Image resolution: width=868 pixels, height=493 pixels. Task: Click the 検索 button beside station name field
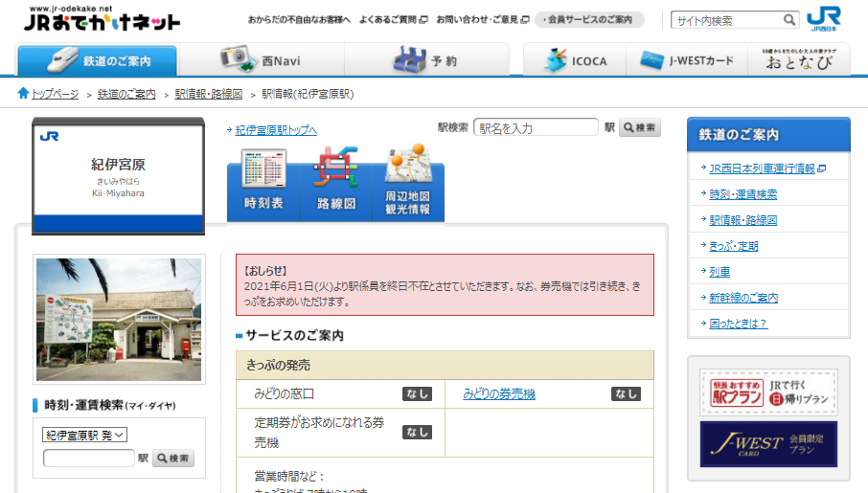point(639,128)
